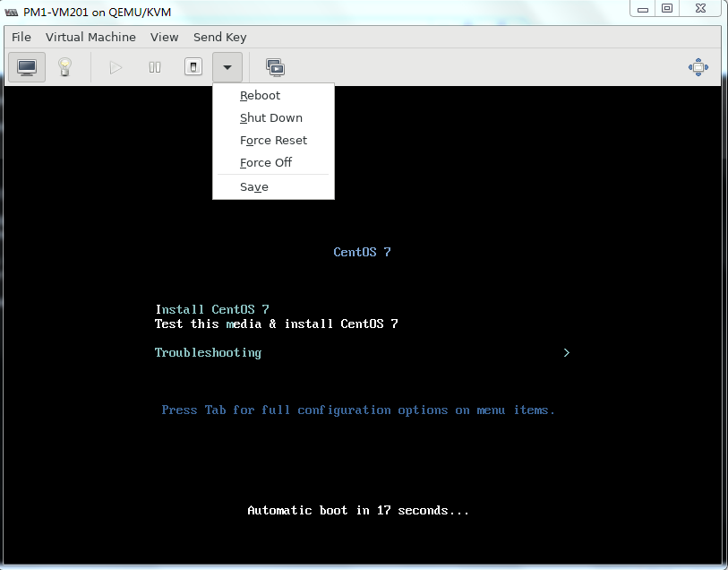Open the View menu
The height and width of the screenshot is (570, 728).
(165, 37)
